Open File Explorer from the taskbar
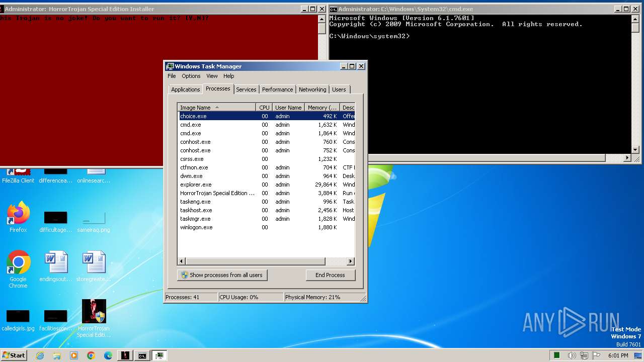Viewport: 644px width, 362px height. (x=57, y=355)
